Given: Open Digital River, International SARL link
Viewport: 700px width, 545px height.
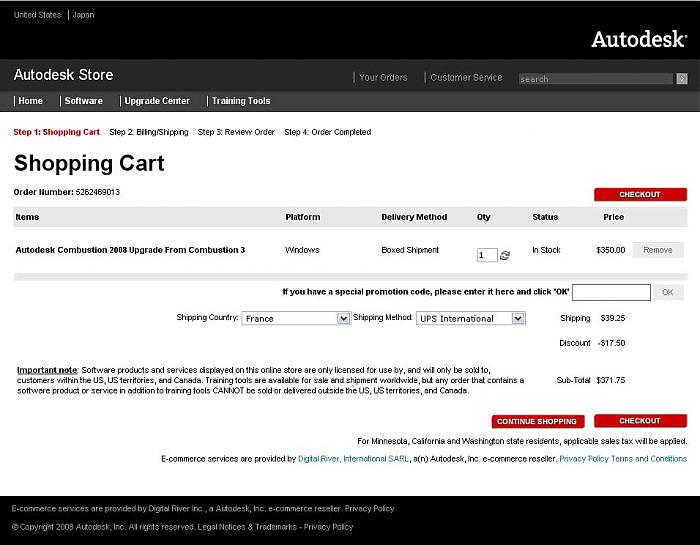Looking at the screenshot, I should click(353, 459).
